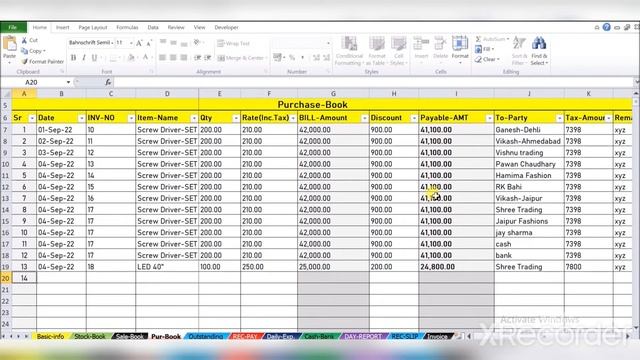
Task: Open Find & Select binoculars menu
Action: [539, 51]
